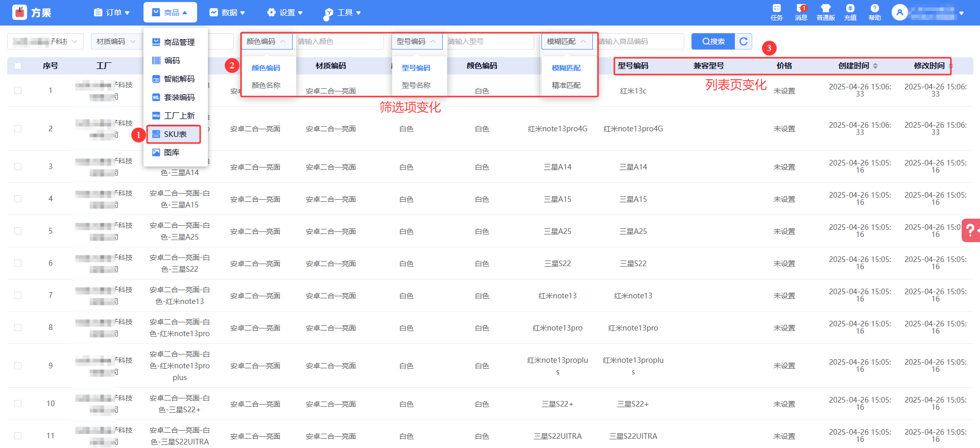This screenshot has width=980, height=448.
Task: Click the 方果 logo icon
Action: coord(20,12)
